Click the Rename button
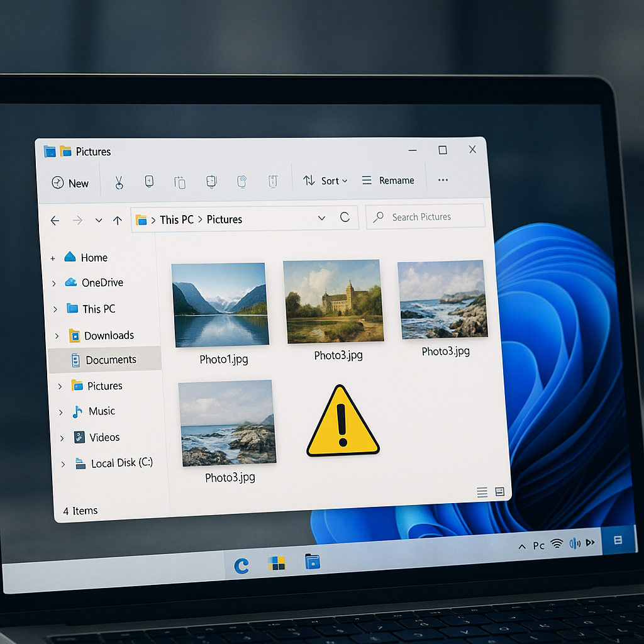The height and width of the screenshot is (644, 644). pyautogui.click(x=387, y=180)
